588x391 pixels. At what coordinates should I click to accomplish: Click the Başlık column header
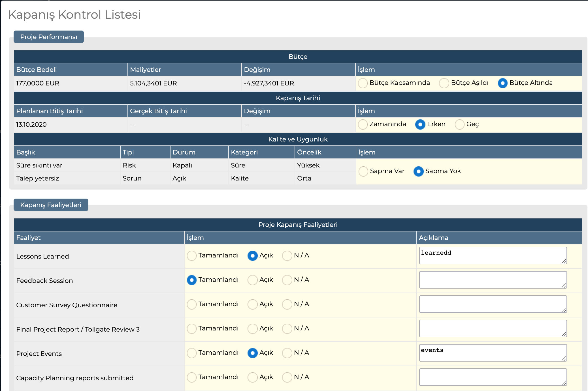tap(67, 152)
